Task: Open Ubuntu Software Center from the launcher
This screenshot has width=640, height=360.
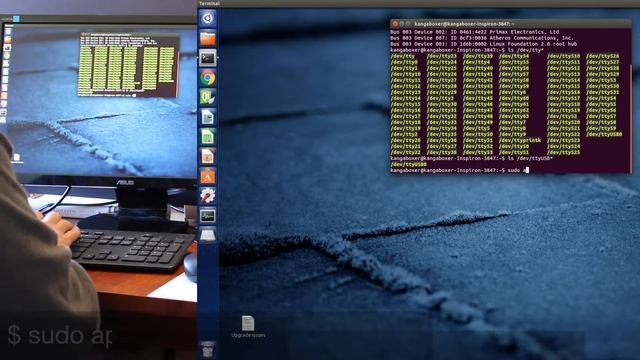Action: click(x=208, y=176)
